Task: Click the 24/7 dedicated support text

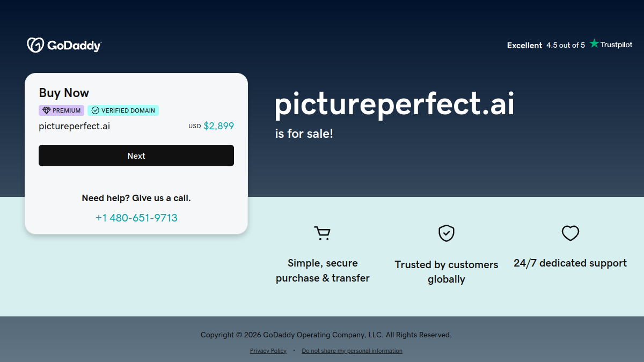Action: pyautogui.click(x=570, y=263)
